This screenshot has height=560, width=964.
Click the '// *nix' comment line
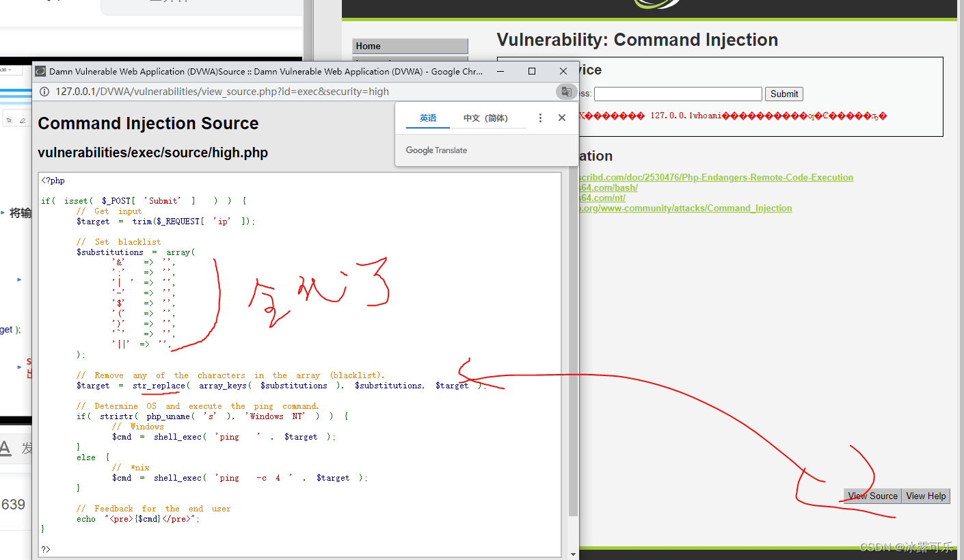click(131, 468)
